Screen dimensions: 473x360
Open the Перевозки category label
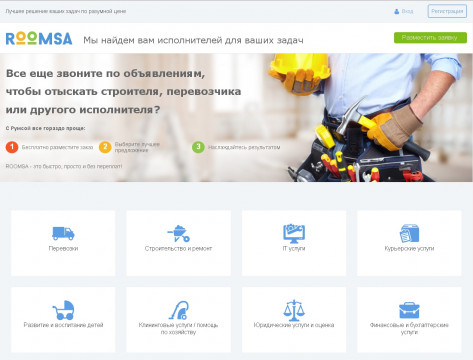(63, 248)
